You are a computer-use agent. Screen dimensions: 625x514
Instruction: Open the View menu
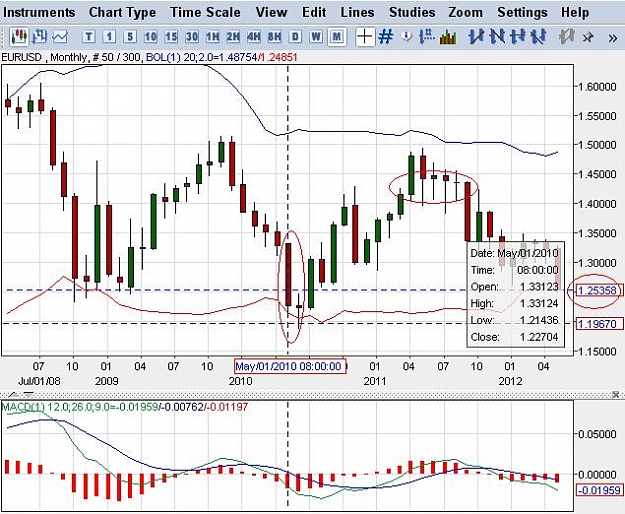[x=271, y=12]
